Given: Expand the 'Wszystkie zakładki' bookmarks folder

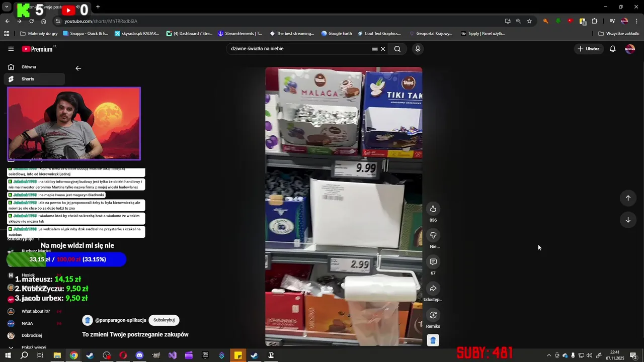Looking at the screenshot, I should [619, 34].
